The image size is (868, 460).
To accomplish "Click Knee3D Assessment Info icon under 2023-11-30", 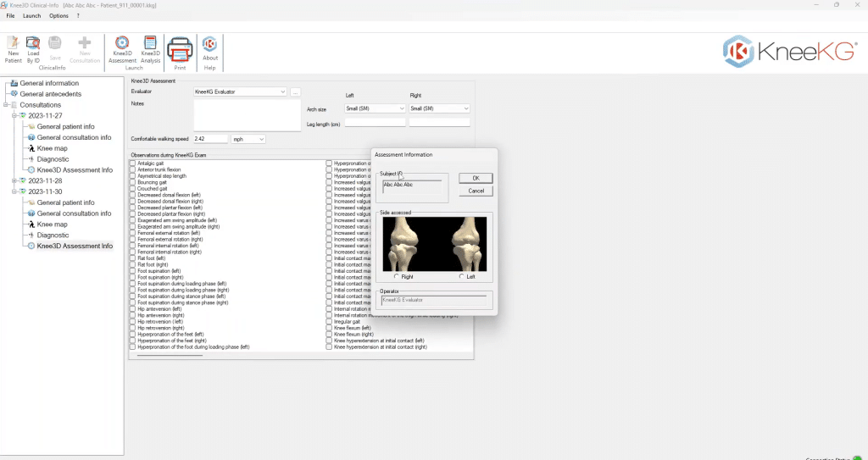I will pyautogui.click(x=31, y=246).
